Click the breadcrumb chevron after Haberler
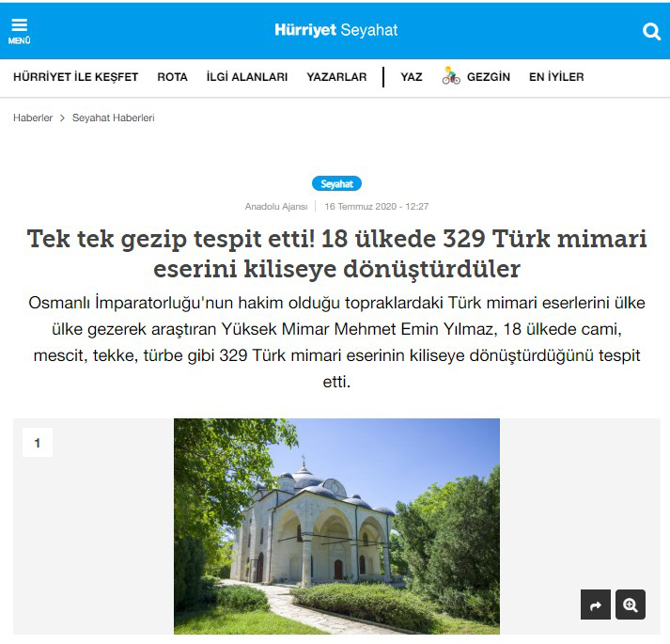Screen dimensions: 670x644 pyautogui.click(x=62, y=118)
